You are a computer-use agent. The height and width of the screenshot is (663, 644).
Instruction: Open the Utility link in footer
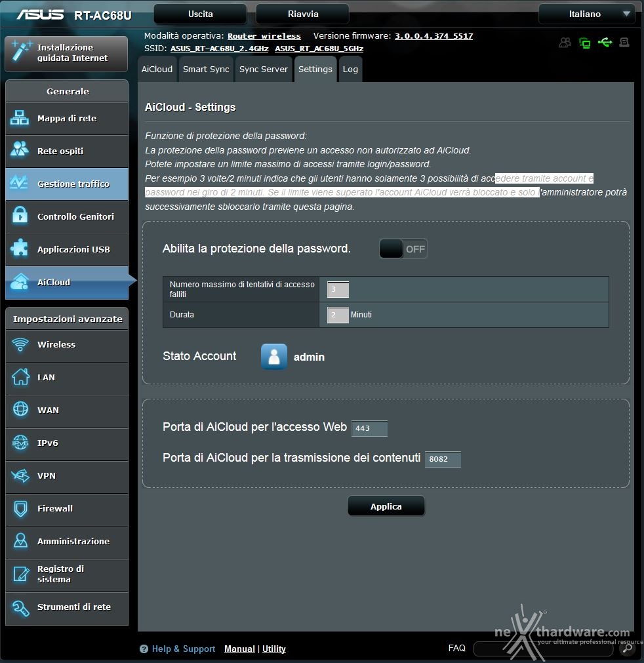(274, 649)
